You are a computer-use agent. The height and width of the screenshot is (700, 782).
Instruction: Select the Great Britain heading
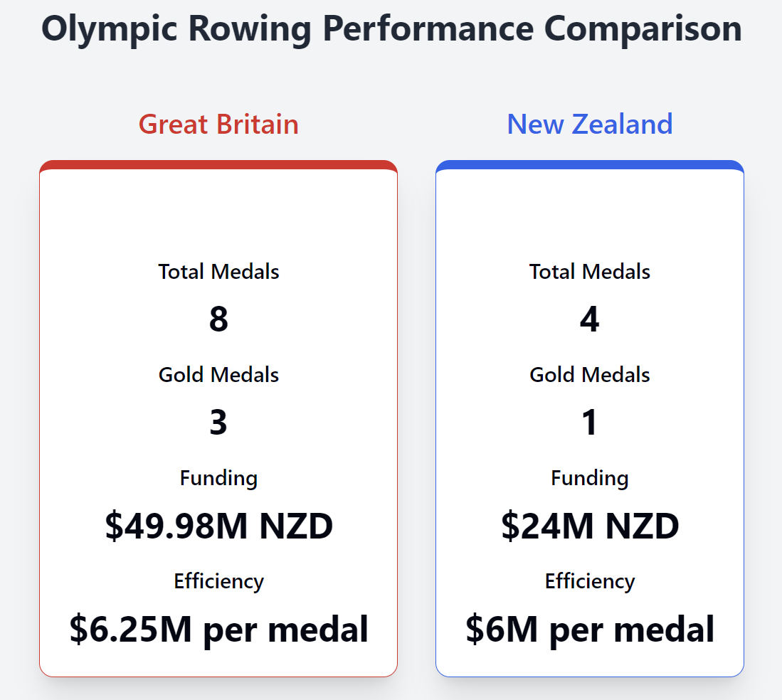click(x=218, y=124)
